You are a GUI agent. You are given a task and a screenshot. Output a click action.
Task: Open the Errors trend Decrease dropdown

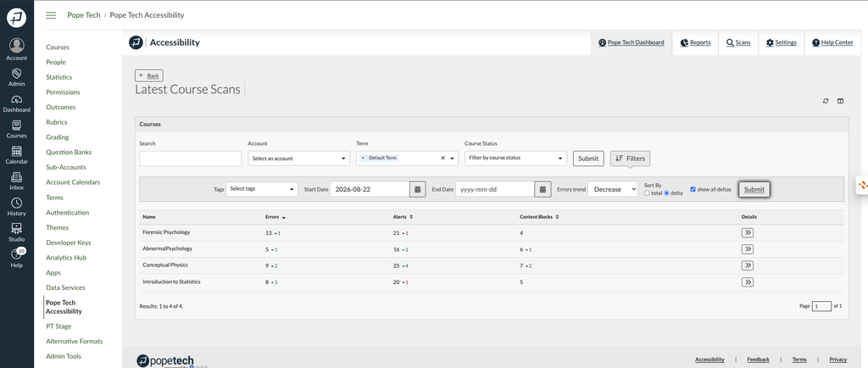[613, 189]
